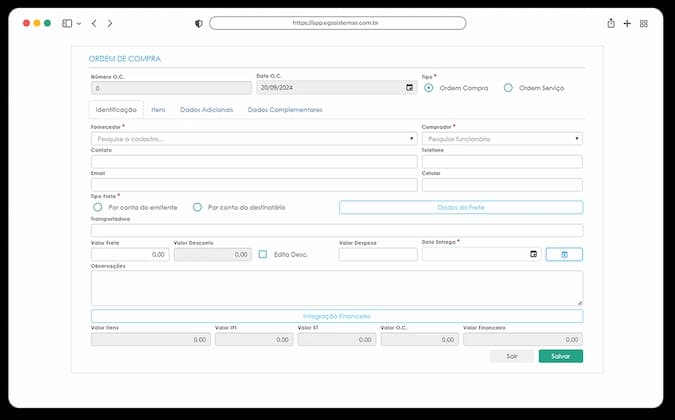The width and height of the screenshot is (675, 420).
Task: Go forward with the browser arrow
Action: 110,23
